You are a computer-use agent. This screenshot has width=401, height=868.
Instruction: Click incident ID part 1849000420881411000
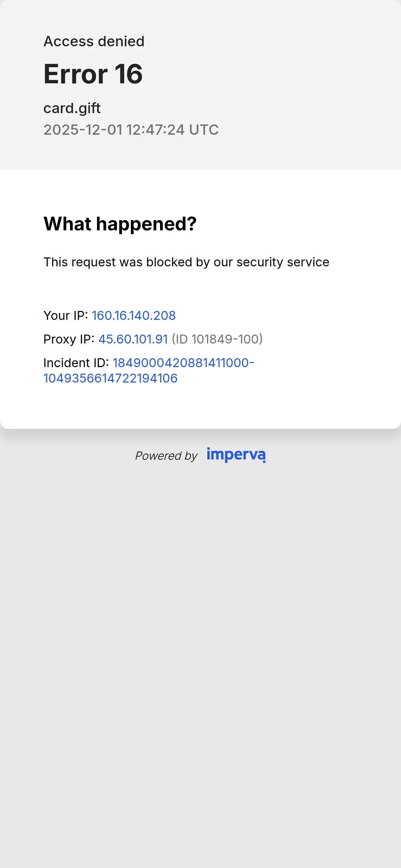coord(183,363)
